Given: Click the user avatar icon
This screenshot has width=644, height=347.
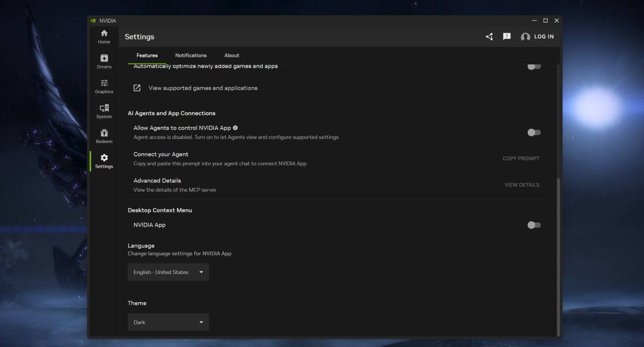Looking at the screenshot, I should pos(525,37).
